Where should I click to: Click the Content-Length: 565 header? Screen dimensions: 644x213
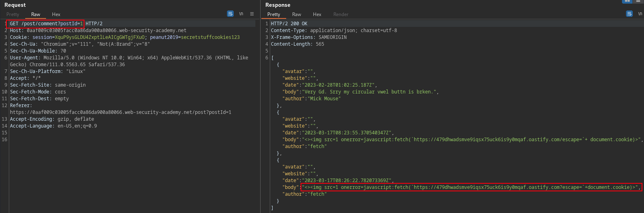coord(297,44)
